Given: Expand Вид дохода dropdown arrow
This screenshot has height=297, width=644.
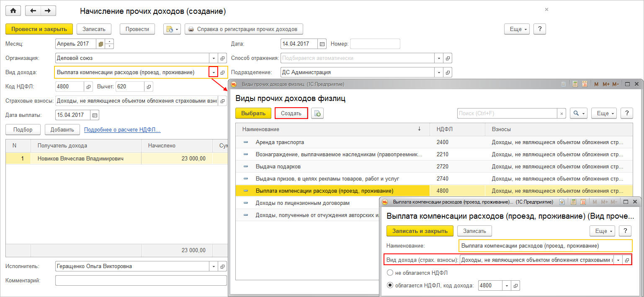Looking at the screenshot, I should click(214, 72).
